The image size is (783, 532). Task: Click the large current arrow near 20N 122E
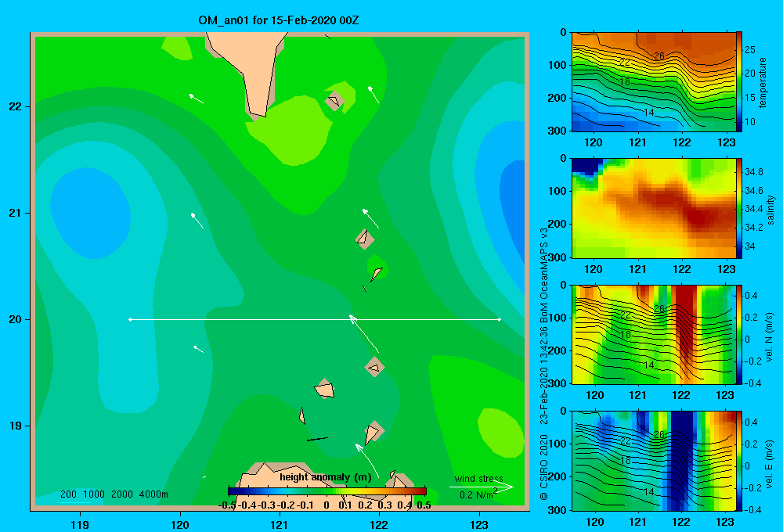tap(364, 333)
